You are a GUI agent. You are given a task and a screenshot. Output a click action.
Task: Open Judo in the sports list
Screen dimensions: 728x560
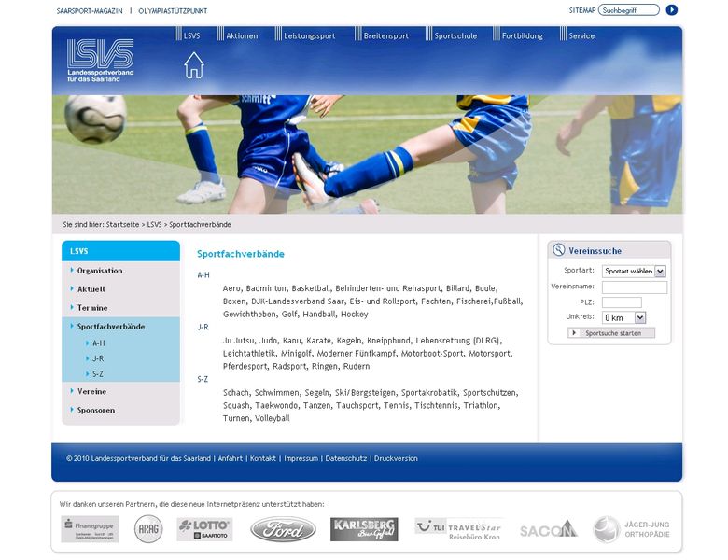pyautogui.click(x=268, y=341)
